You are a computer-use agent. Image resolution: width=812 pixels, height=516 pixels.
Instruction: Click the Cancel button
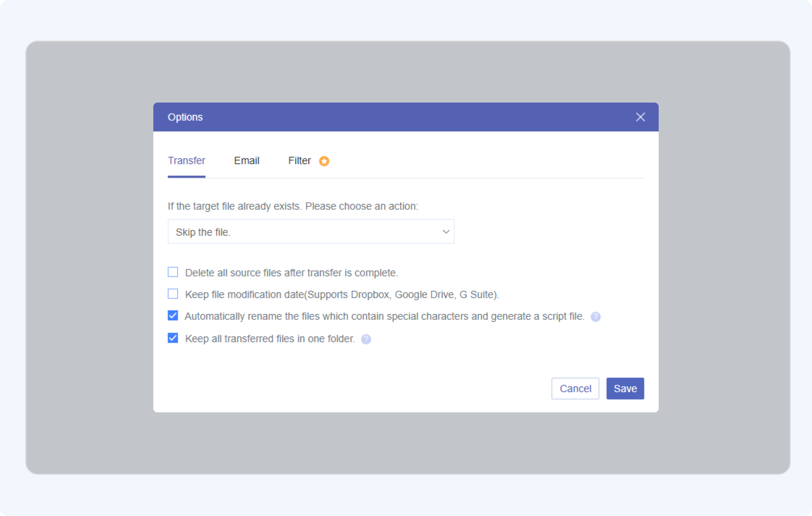pos(575,389)
